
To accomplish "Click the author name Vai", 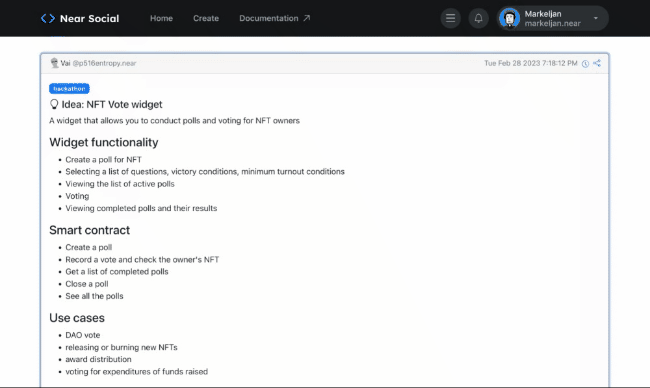I will coord(65,63).
